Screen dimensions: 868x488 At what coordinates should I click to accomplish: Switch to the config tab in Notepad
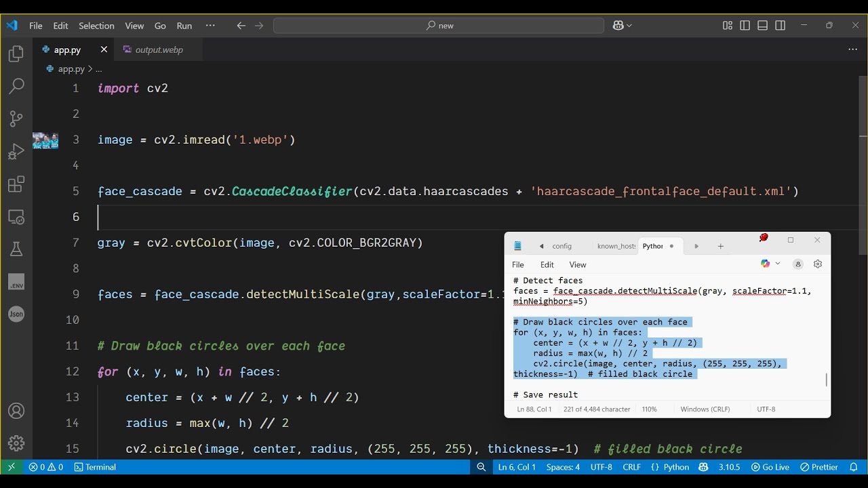[x=561, y=246]
